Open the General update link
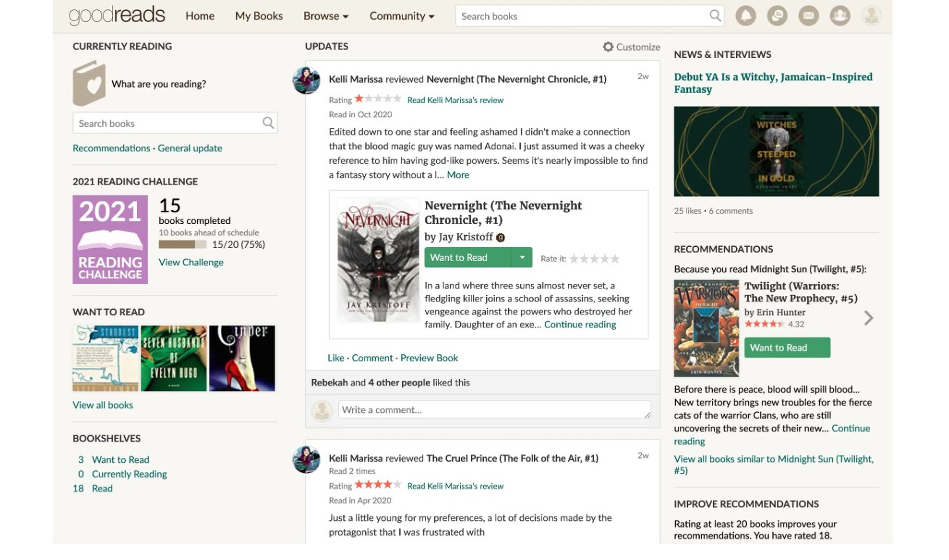 click(x=190, y=148)
